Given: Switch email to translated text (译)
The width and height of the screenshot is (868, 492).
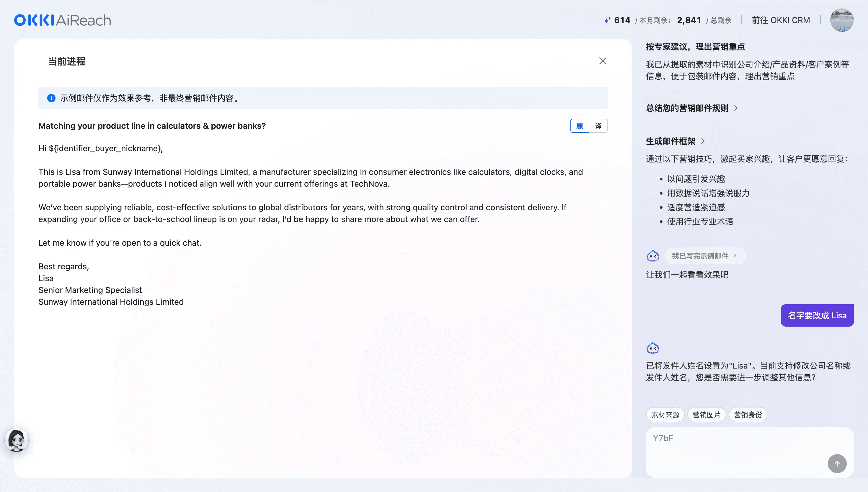Looking at the screenshot, I should [598, 126].
